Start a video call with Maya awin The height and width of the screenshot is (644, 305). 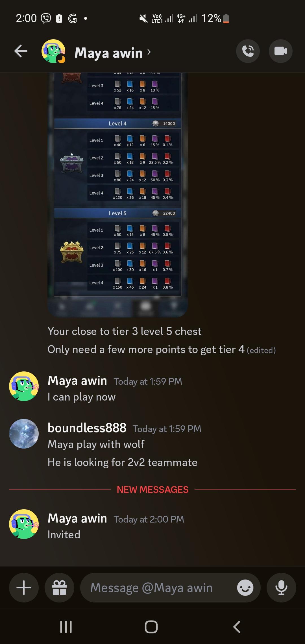click(x=280, y=51)
